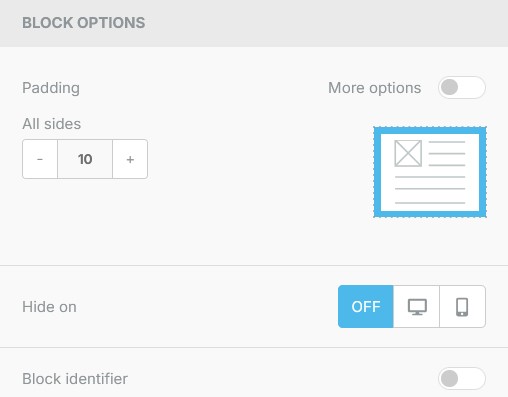Click the Block identifier label
The image size is (508, 397).
(x=75, y=379)
